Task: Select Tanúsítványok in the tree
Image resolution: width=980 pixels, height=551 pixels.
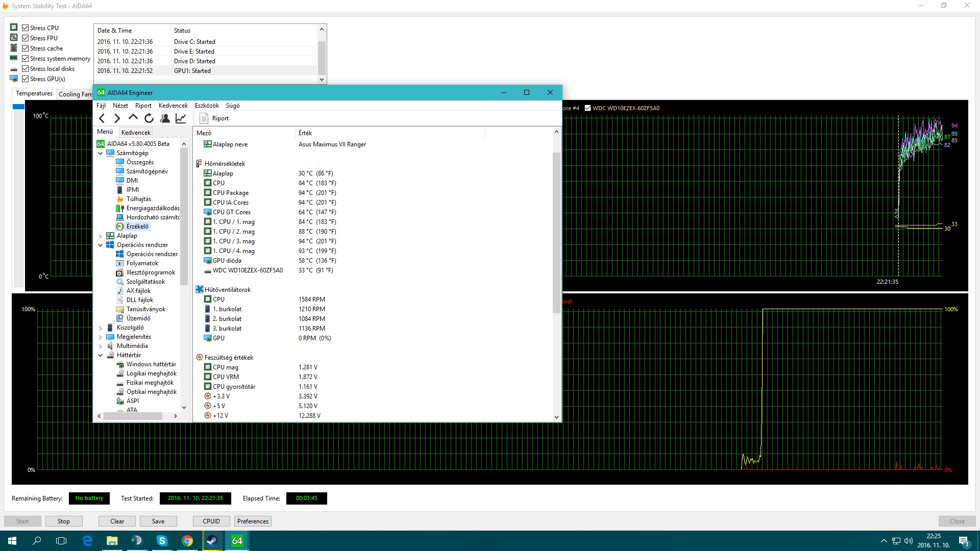Action: pos(145,309)
